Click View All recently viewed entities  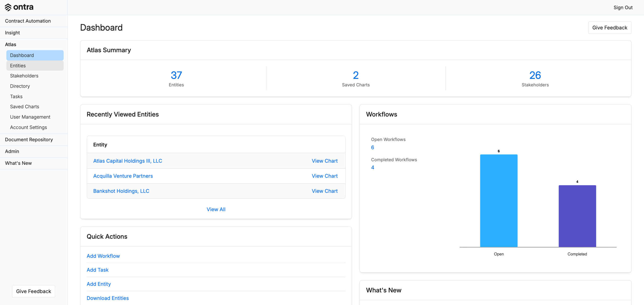pos(216,209)
